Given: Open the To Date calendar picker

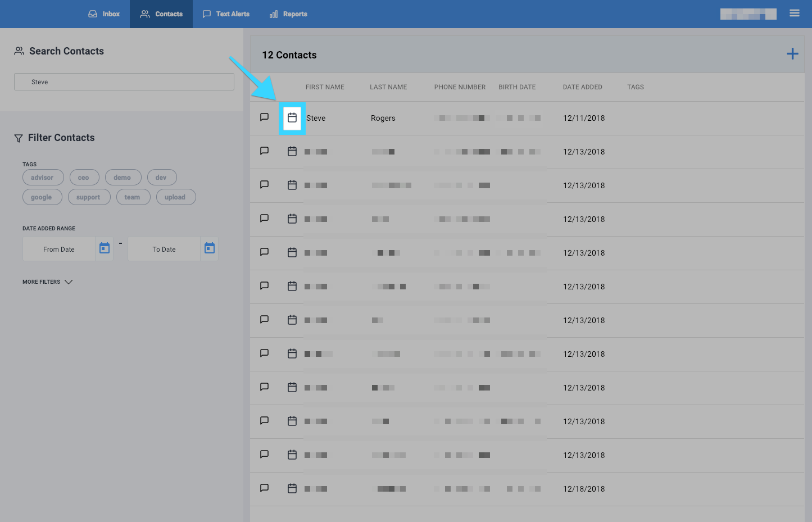Looking at the screenshot, I should tap(210, 248).
